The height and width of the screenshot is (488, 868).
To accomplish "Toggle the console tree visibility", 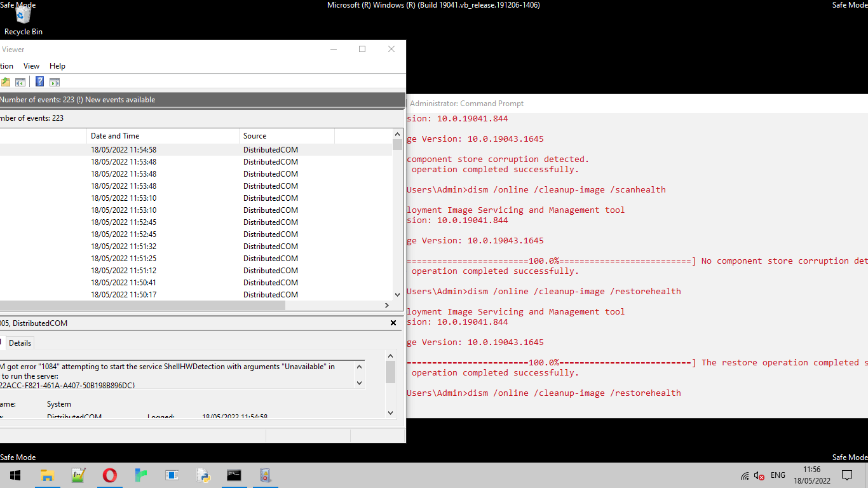I will pos(20,81).
